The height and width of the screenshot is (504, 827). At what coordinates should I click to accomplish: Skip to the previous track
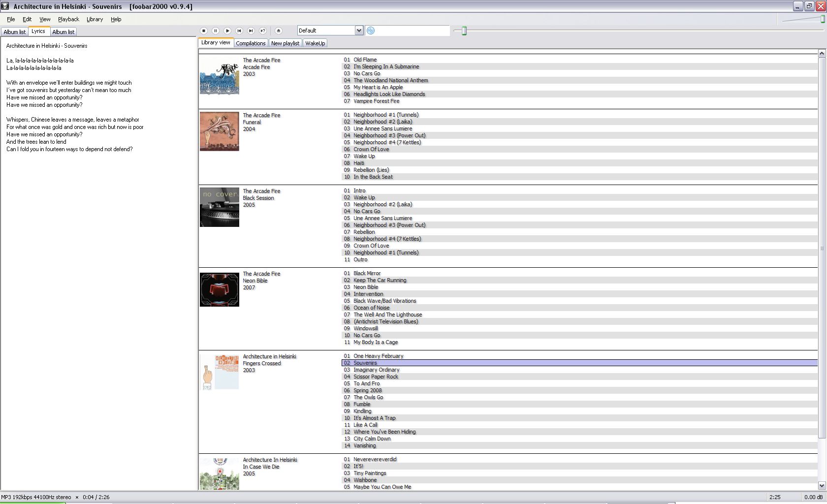pos(239,31)
